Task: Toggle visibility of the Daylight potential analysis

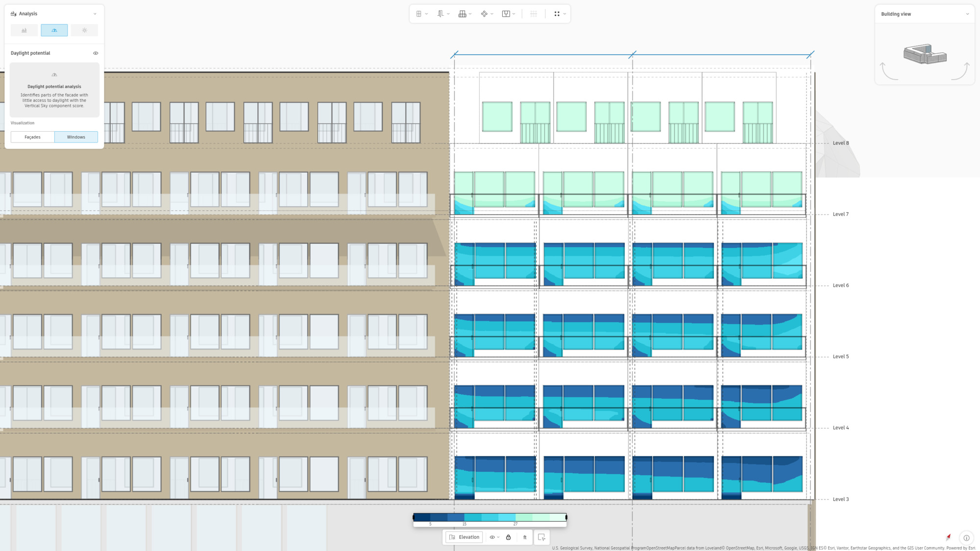Action: (x=95, y=53)
